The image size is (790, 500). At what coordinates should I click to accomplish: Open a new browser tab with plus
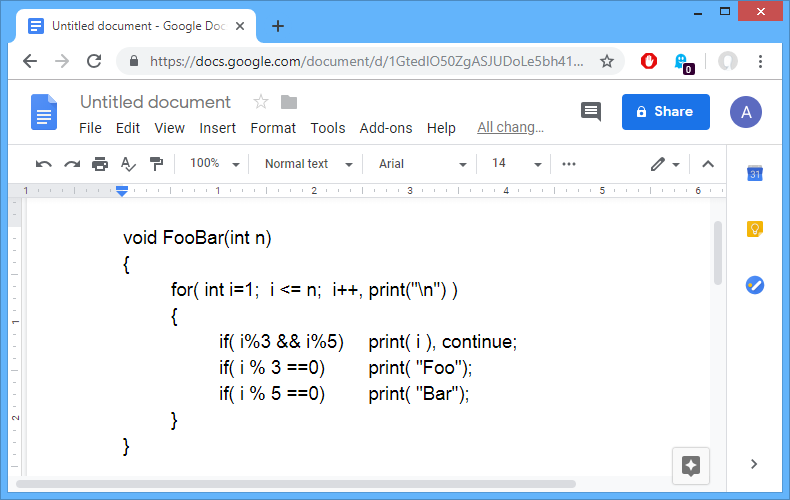(x=278, y=26)
